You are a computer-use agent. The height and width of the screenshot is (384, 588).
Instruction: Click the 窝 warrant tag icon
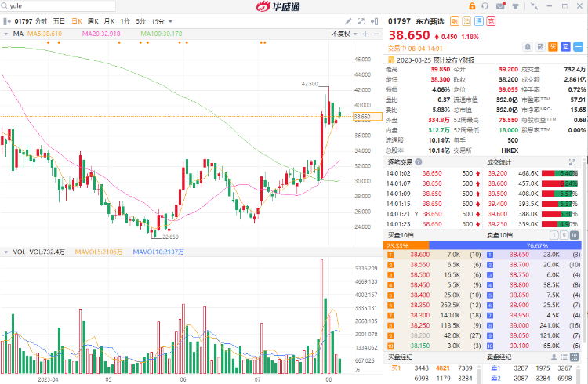pyautogui.click(x=491, y=21)
